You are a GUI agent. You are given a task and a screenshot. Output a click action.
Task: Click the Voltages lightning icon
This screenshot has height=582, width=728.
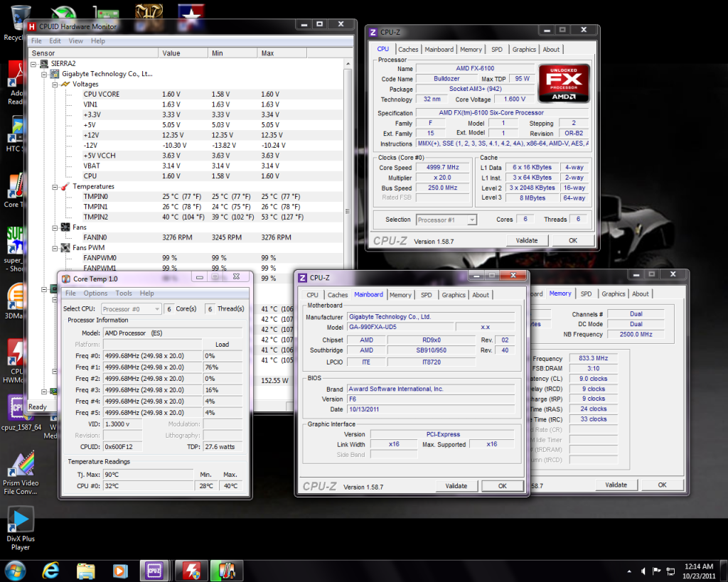pos(65,84)
